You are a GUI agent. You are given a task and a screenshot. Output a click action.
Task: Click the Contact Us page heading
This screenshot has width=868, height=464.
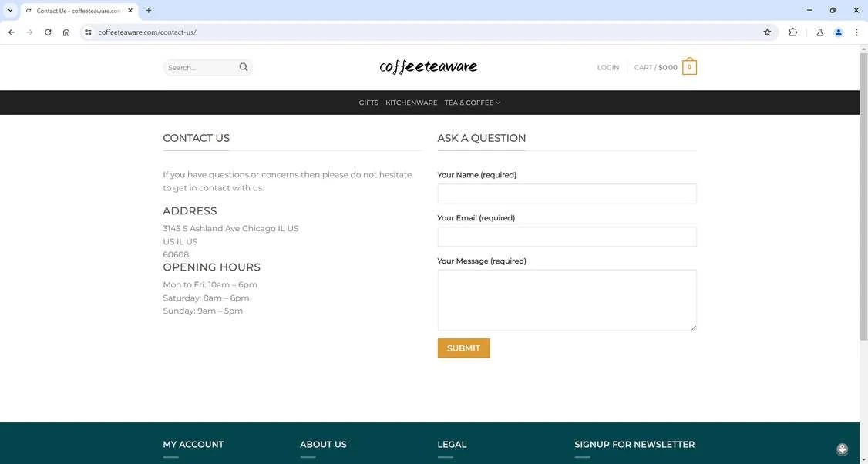pyautogui.click(x=196, y=138)
